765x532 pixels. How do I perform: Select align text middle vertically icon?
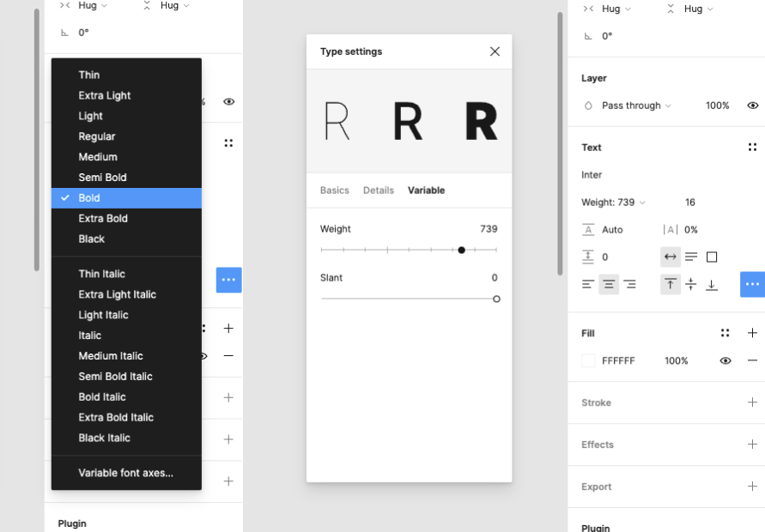pos(691,284)
